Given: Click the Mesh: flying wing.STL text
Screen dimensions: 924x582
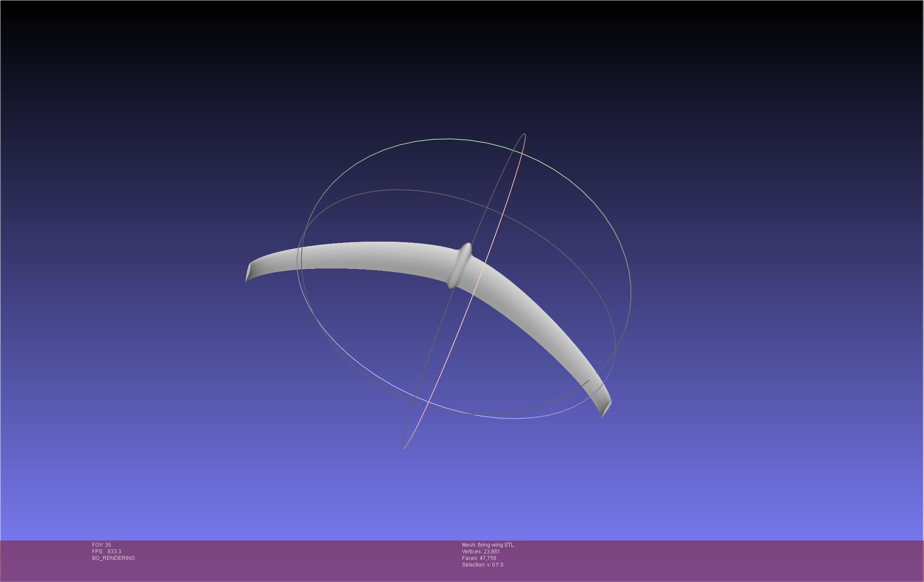Looking at the screenshot, I should pos(488,545).
